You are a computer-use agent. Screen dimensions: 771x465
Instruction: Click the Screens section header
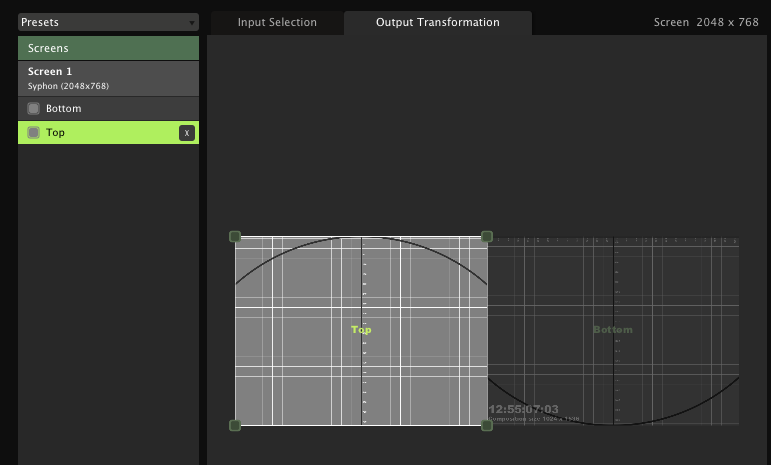pyautogui.click(x=108, y=48)
